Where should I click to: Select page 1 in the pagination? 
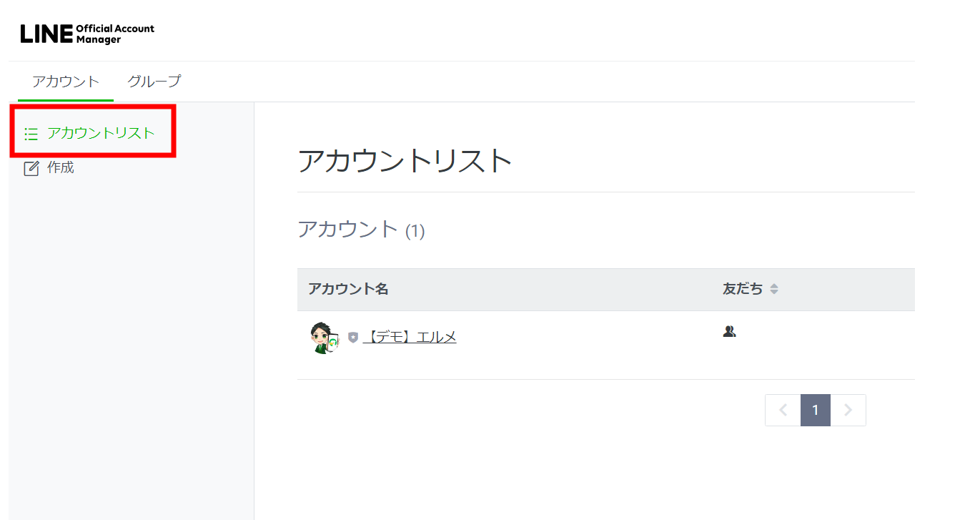click(816, 410)
